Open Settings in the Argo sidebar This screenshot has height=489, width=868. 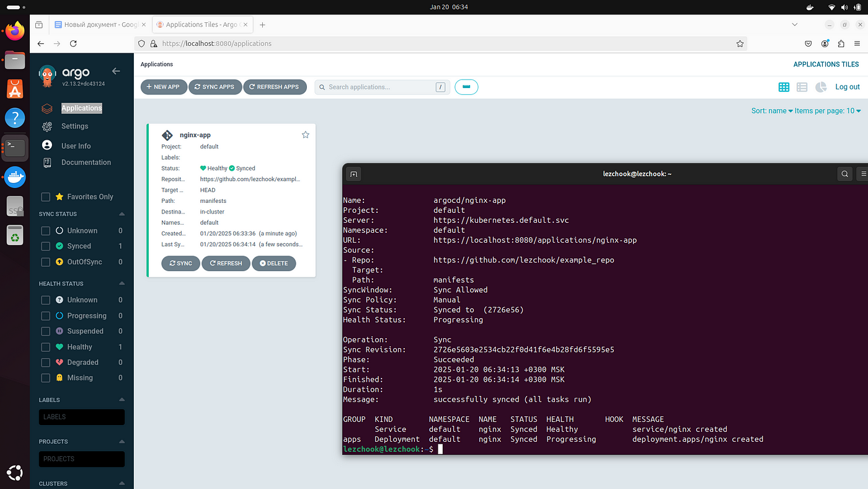(74, 126)
